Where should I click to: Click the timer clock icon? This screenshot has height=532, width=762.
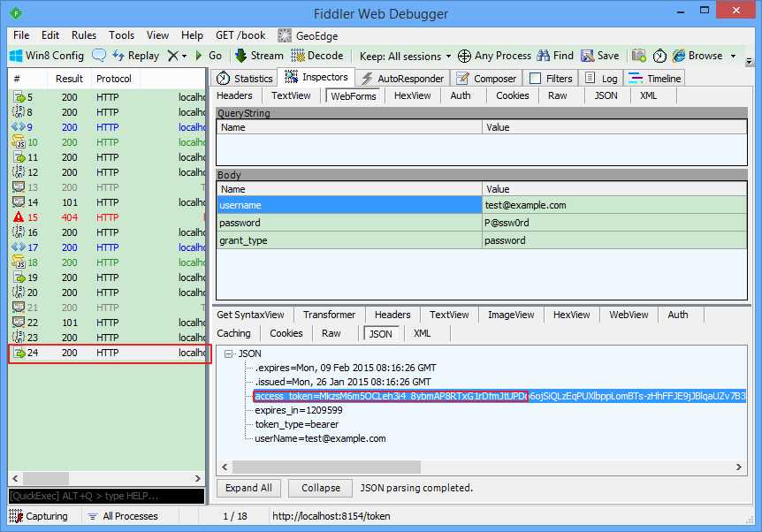tap(659, 57)
